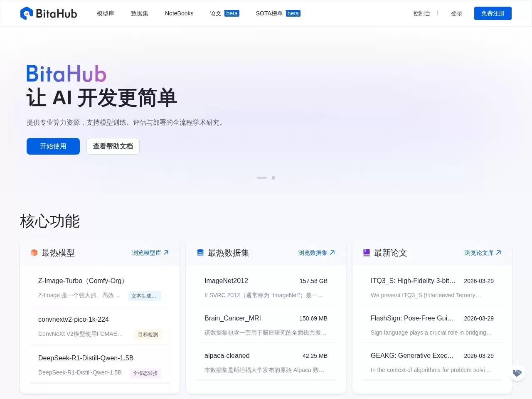532x399 pixels.
Task: Click the Z-Image 是一个强大的 description text
Action: pyautogui.click(x=79, y=295)
